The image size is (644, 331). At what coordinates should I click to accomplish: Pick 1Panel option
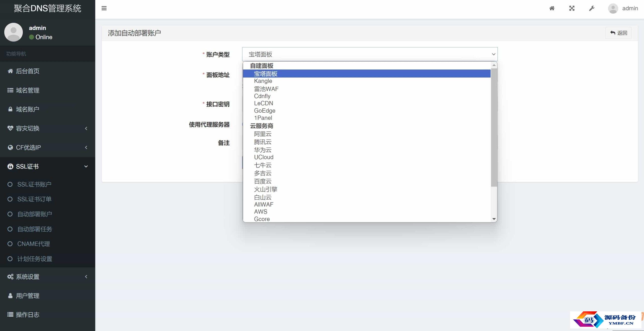367,118
